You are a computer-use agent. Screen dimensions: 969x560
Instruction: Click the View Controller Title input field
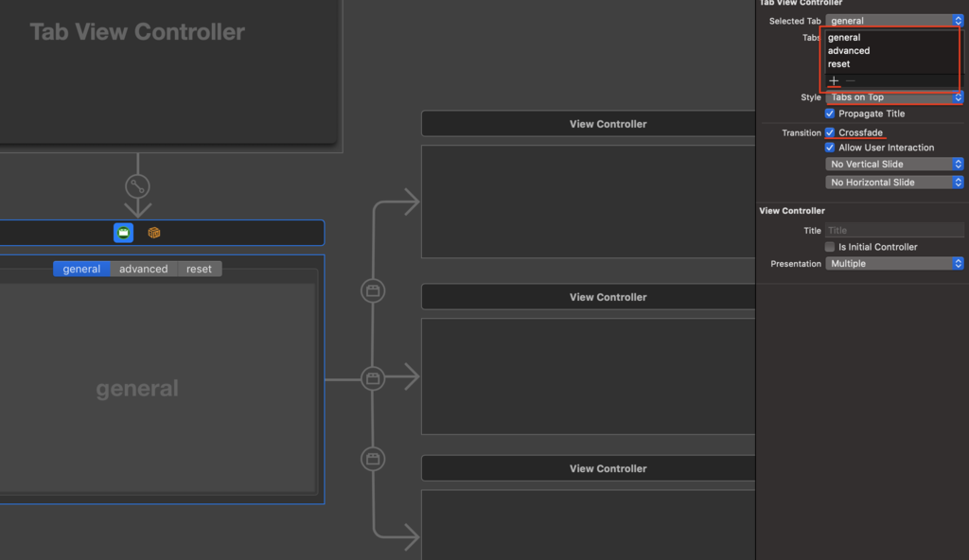click(894, 230)
